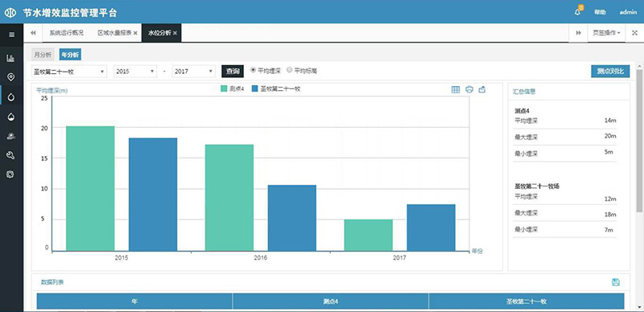Switch to the 月分析 tab
Screen dimensions: 644x312
pos(43,55)
